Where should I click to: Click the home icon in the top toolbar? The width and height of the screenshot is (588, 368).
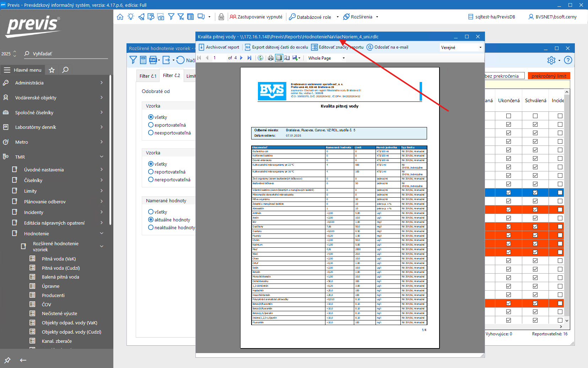pos(120,17)
